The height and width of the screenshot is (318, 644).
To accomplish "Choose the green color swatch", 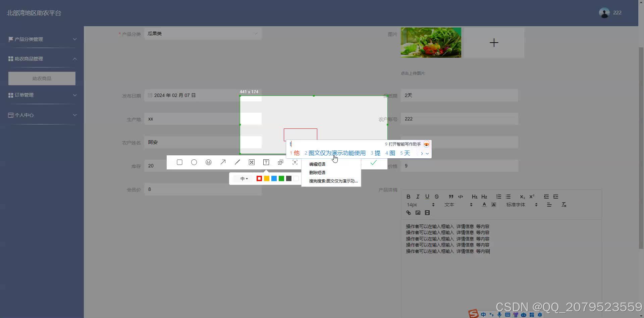I will click(x=281, y=179).
